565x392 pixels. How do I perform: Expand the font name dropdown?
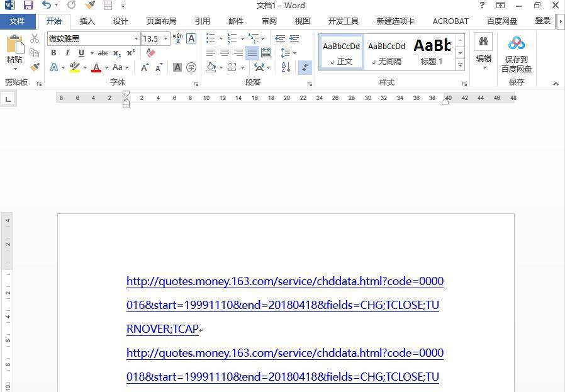coord(136,38)
